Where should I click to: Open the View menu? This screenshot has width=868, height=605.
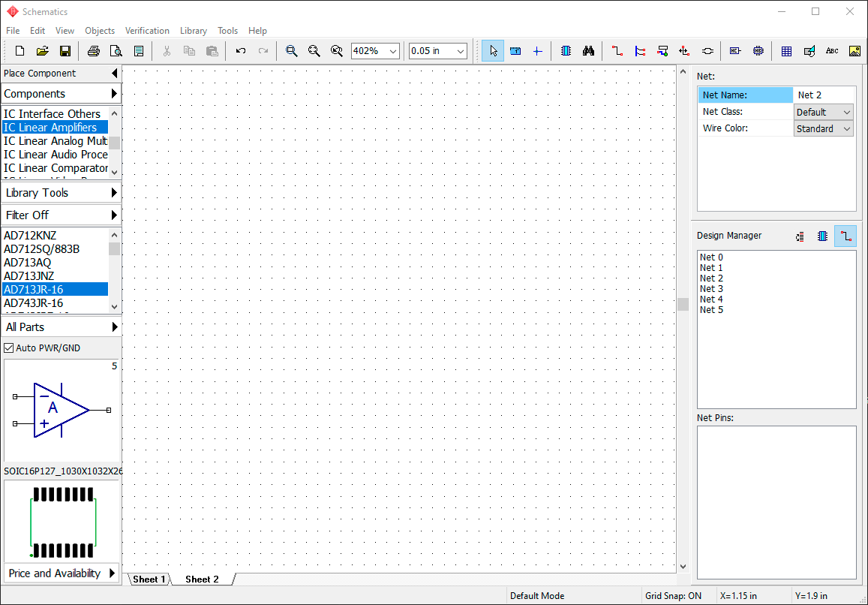[x=65, y=31]
